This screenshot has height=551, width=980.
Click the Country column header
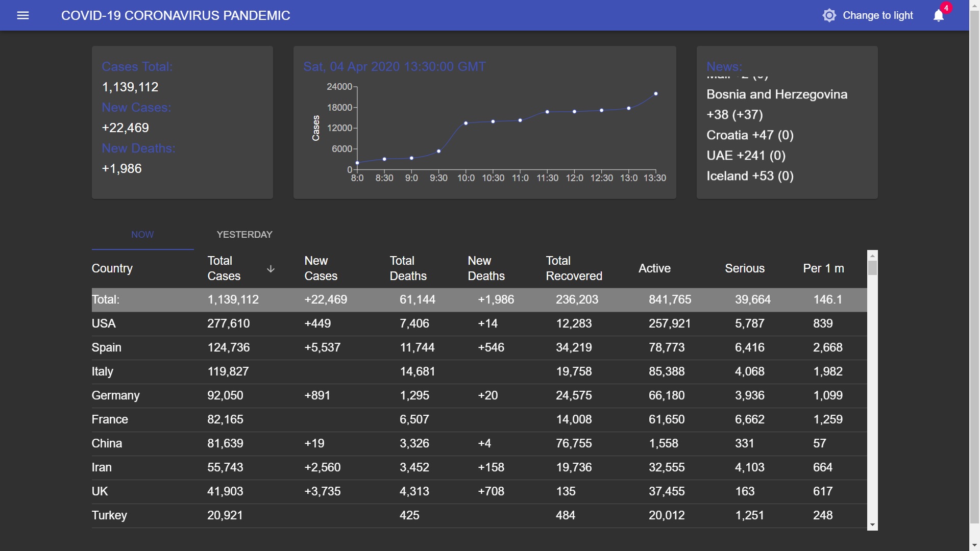coord(112,268)
